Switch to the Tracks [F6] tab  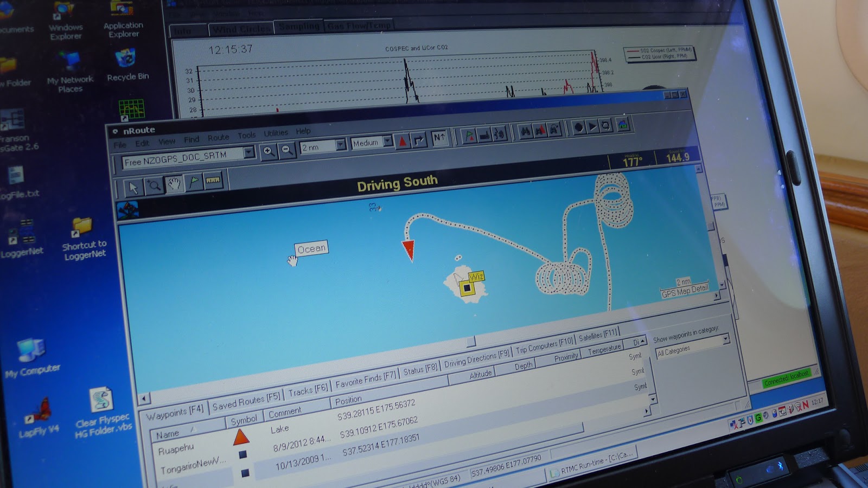point(308,390)
